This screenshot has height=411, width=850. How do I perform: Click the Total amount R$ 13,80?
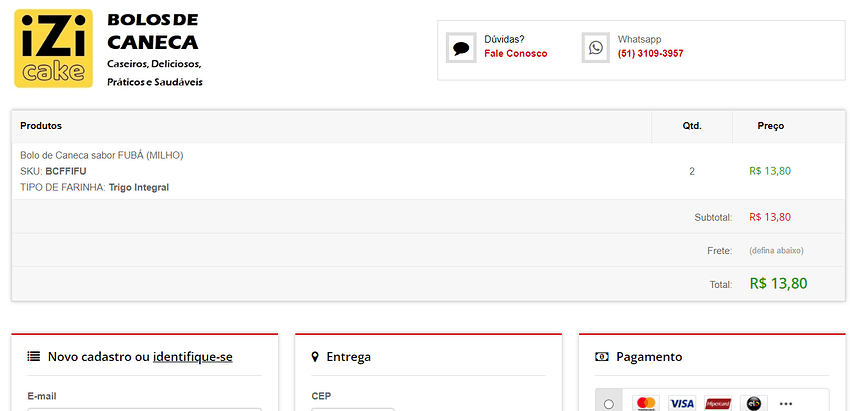778,283
